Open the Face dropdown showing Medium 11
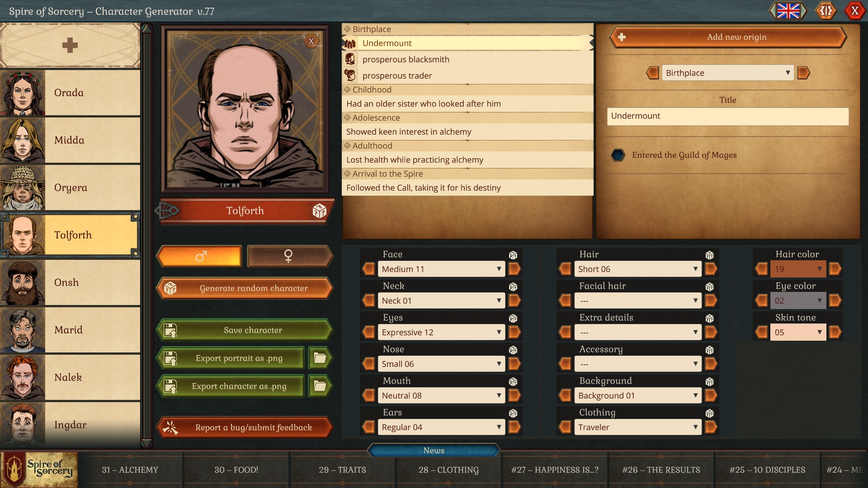868x488 pixels. point(441,269)
